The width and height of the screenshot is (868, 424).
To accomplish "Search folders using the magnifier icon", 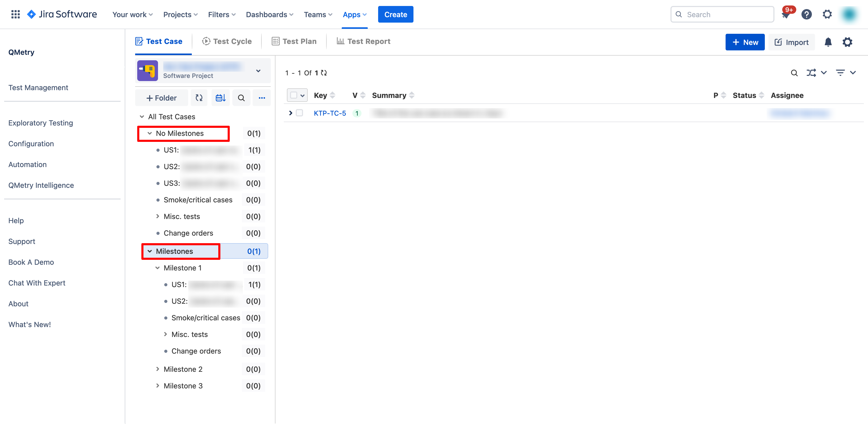I will [241, 98].
